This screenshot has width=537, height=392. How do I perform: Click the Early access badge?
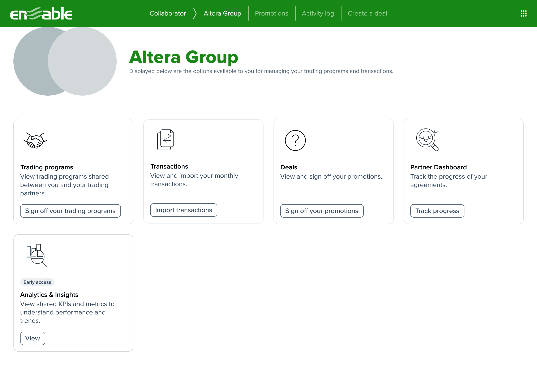pos(37,282)
